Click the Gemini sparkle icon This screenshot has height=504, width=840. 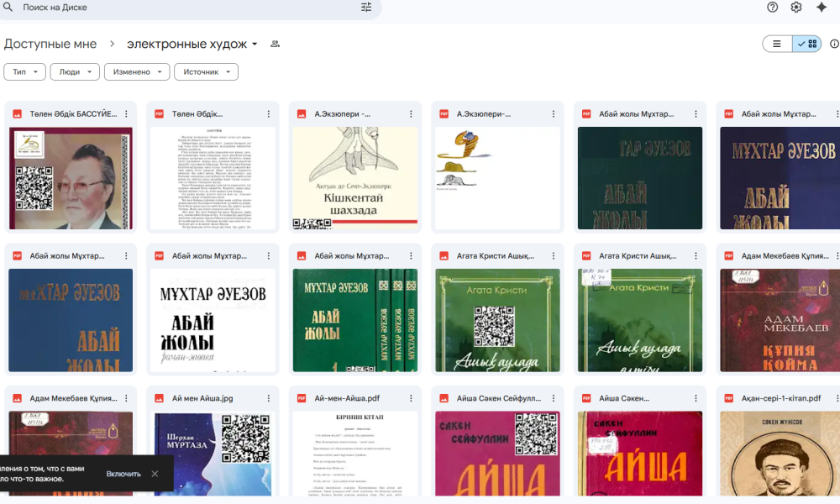pos(822,8)
